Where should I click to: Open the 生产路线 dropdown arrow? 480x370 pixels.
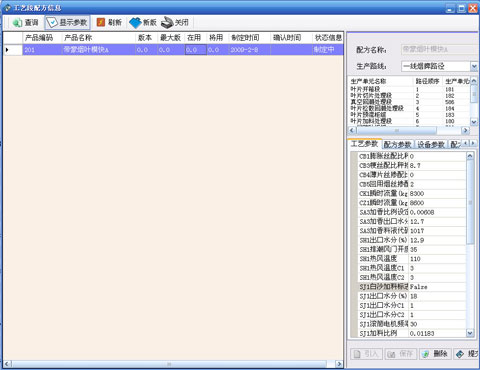474,66
